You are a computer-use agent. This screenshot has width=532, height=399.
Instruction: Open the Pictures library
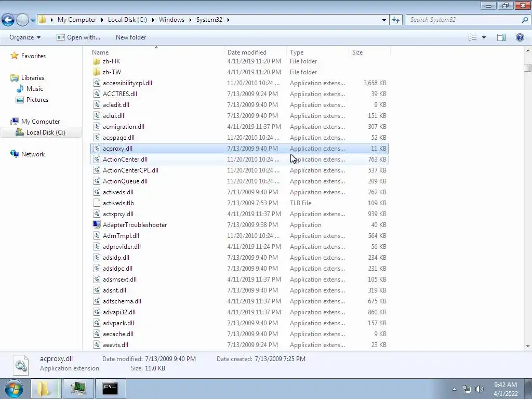(x=37, y=99)
